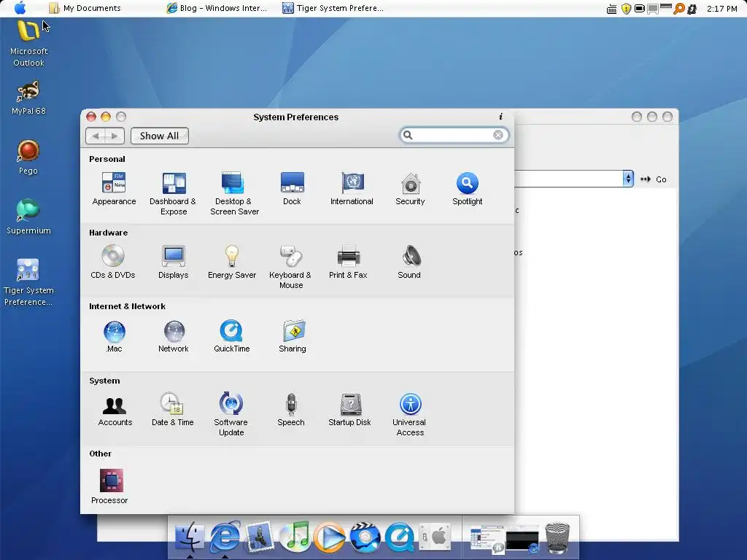Image resolution: width=747 pixels, height=560 pixels.
Task: Click the clock showing 2:17 PM
Action: (x=721, y=9)
